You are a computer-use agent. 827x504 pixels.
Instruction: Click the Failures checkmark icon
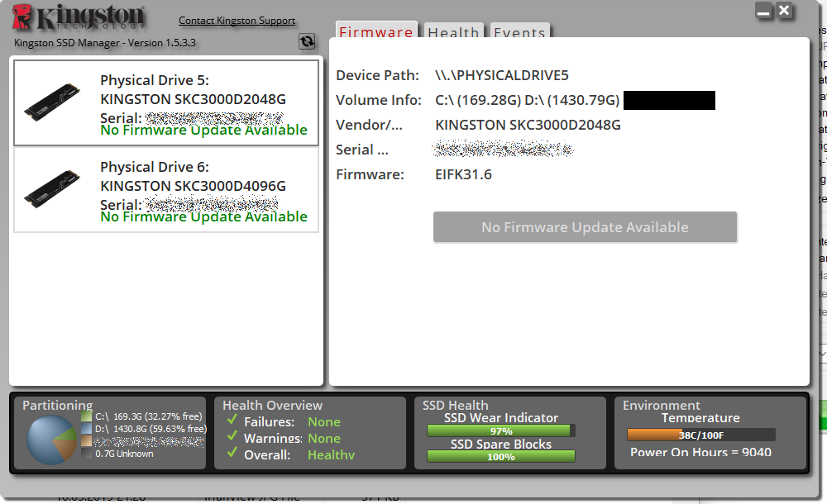pos(232,421)
